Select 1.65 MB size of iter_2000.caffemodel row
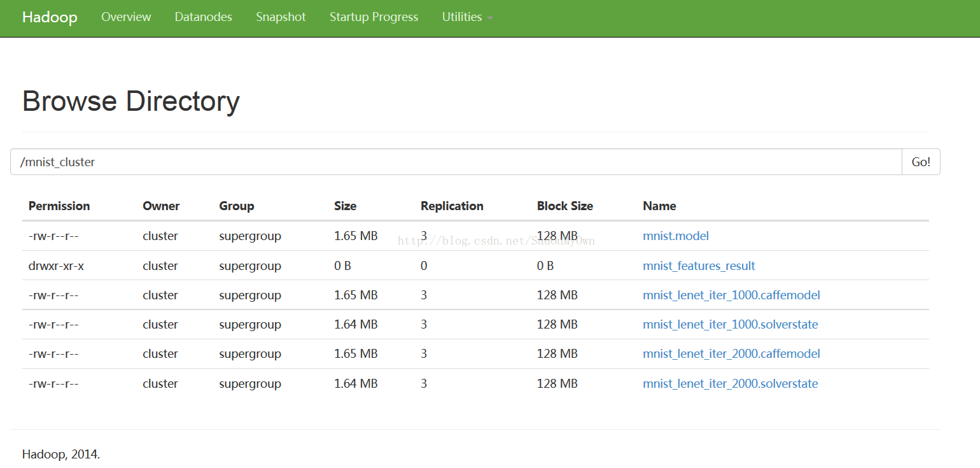The image size is (980, 468). click(356, 353)
